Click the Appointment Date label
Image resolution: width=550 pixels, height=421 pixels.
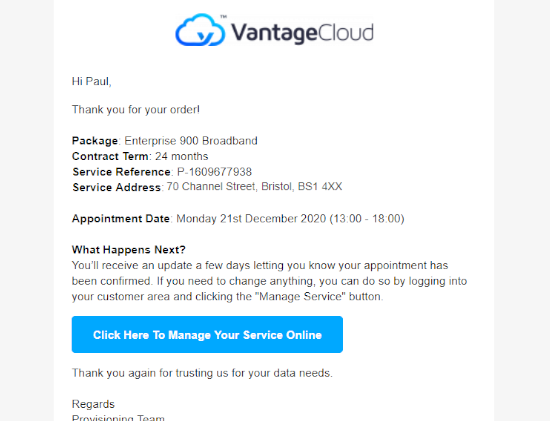[121, 219]
